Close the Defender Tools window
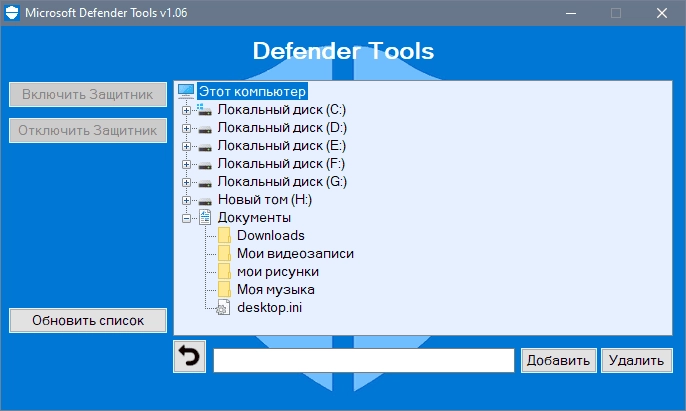The image size is (686, 411). coord(662,13)
